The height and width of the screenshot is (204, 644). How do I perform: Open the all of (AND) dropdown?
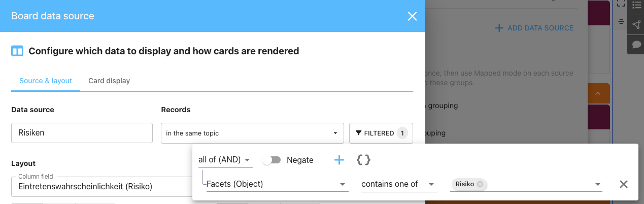tap(225, 160)
